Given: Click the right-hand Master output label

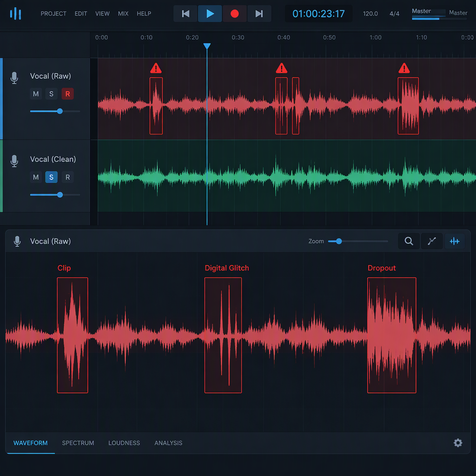Looking at the screenshot, I should [x=458, y=13].
